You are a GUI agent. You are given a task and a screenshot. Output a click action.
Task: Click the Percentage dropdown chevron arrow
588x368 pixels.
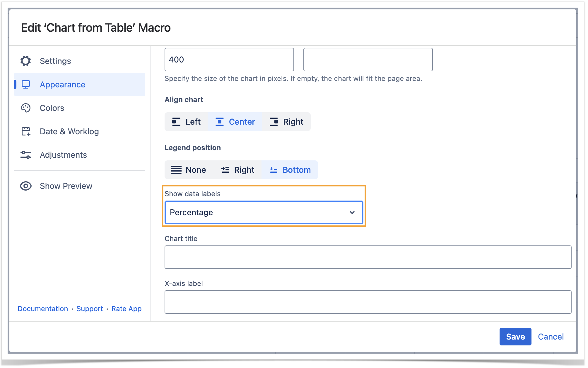352,212
